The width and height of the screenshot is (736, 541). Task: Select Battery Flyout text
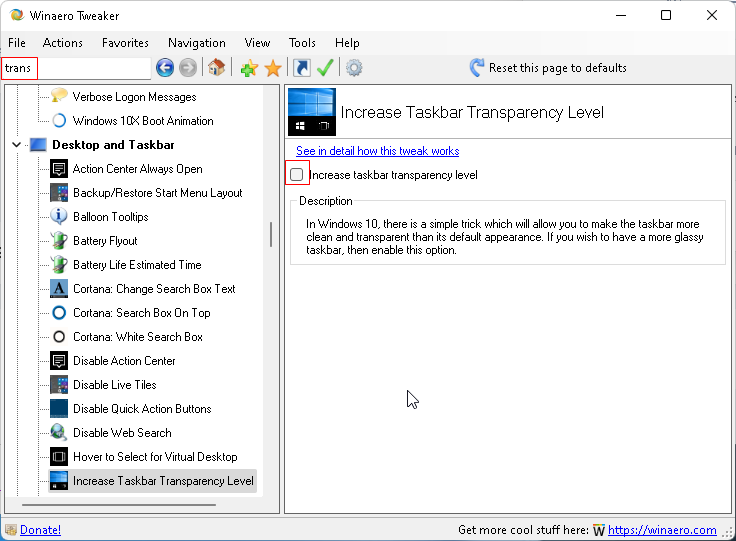coord(105,241)
